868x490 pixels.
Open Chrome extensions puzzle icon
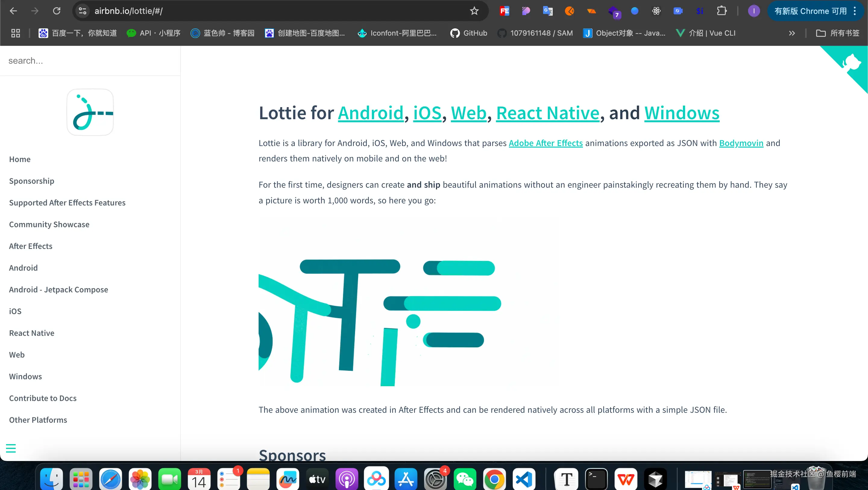722,11
